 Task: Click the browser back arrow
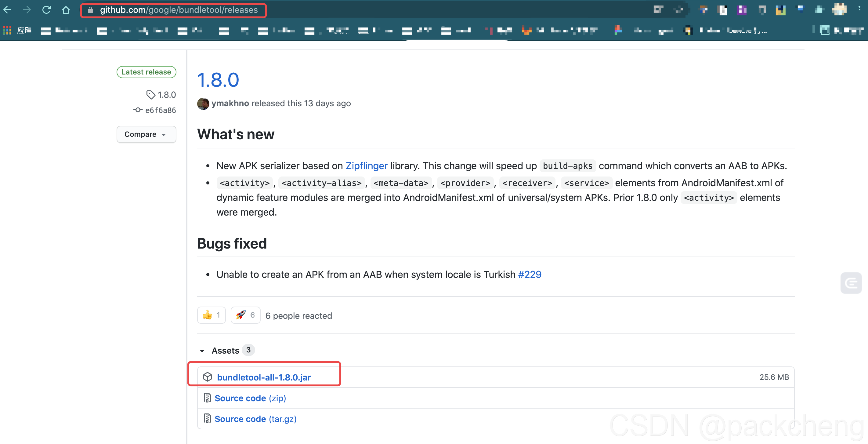point(7,10)
